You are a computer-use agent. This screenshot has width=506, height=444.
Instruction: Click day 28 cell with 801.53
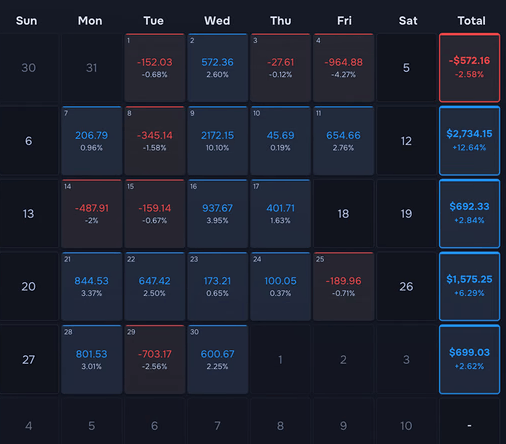(92, 360)
